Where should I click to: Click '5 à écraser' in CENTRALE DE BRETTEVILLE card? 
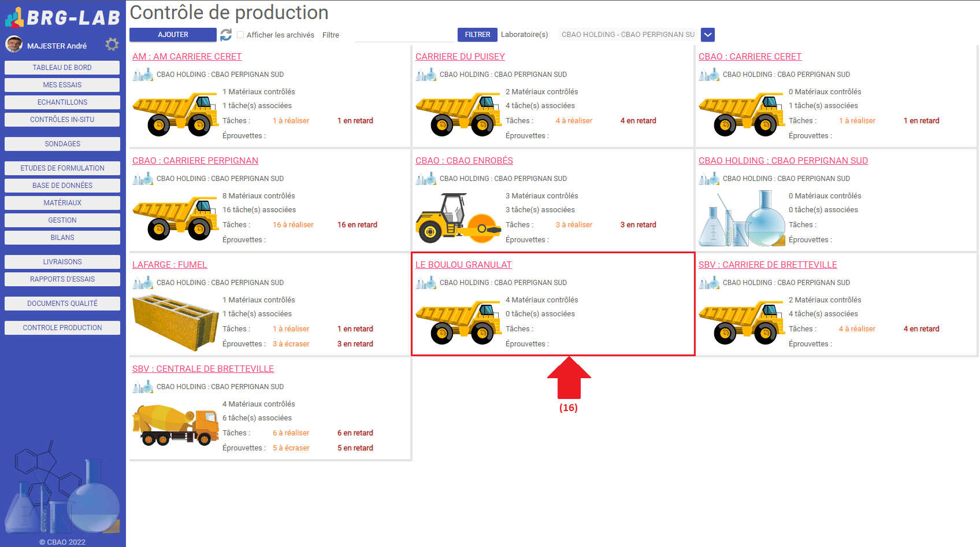click(x=291, y=448)
